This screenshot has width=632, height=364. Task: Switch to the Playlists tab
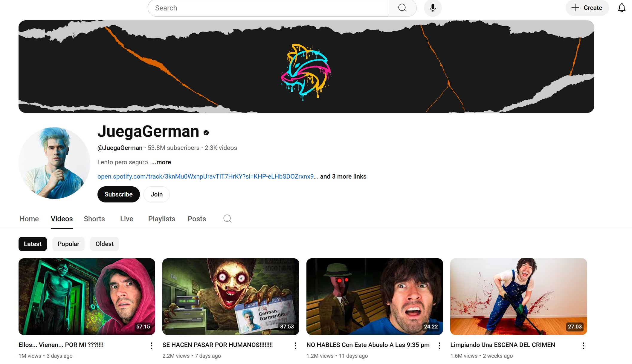[x=161, y=219]
